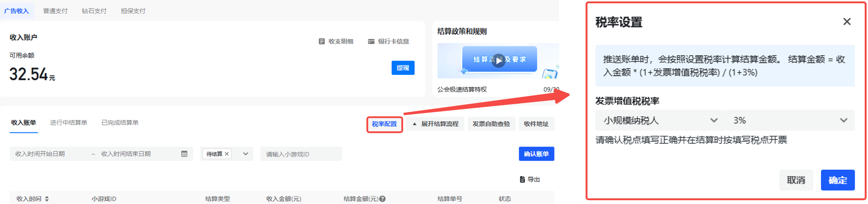The image size is (868, 204).
Task: Open 收支明细 details
Action: (x=336, y=41)
